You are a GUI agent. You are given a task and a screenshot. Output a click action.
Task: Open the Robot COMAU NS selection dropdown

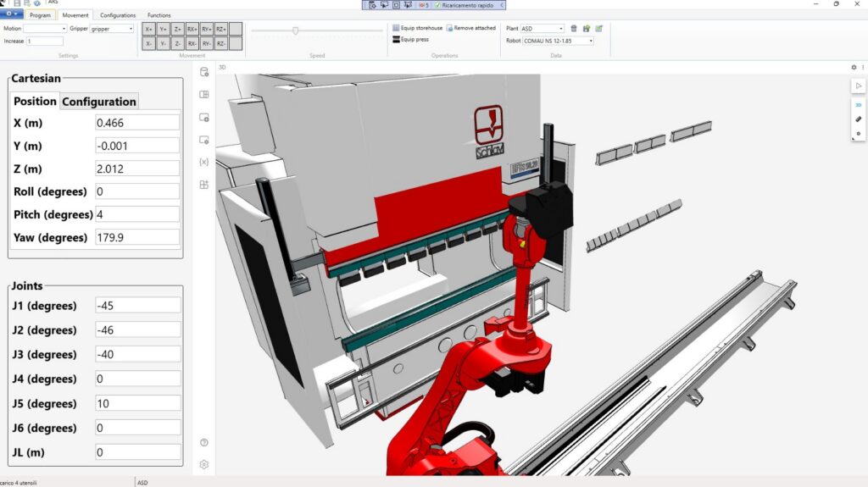[x=557, y=41]
